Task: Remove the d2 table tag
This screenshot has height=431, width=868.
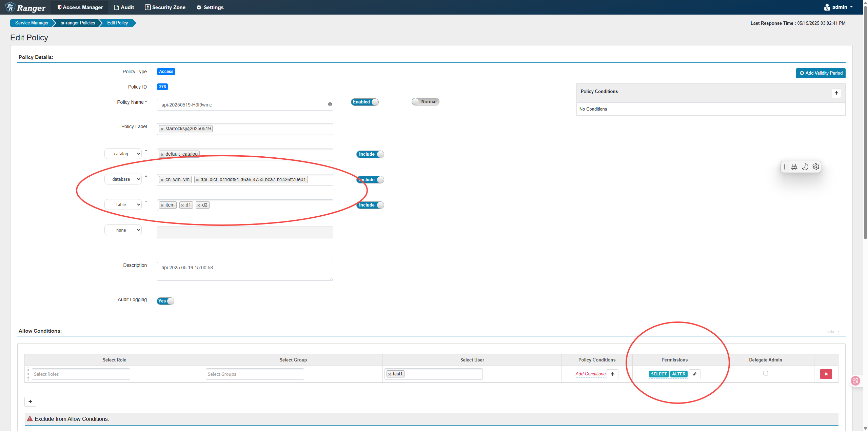Action: tap(199, 205)
